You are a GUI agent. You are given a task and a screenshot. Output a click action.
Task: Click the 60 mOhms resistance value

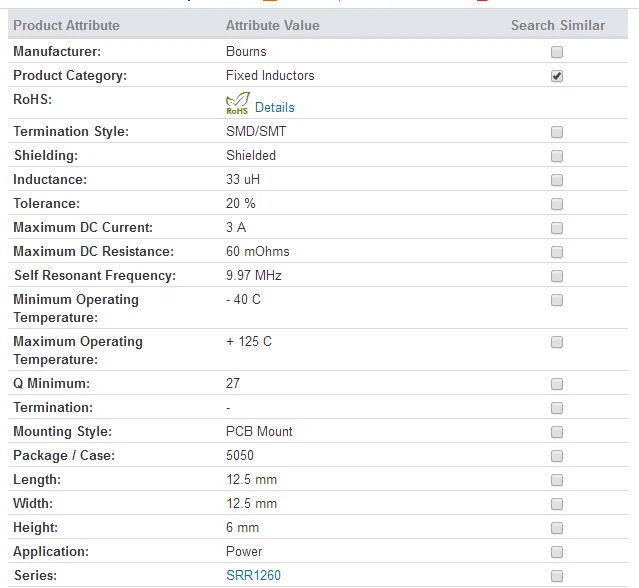coord(258,251)
